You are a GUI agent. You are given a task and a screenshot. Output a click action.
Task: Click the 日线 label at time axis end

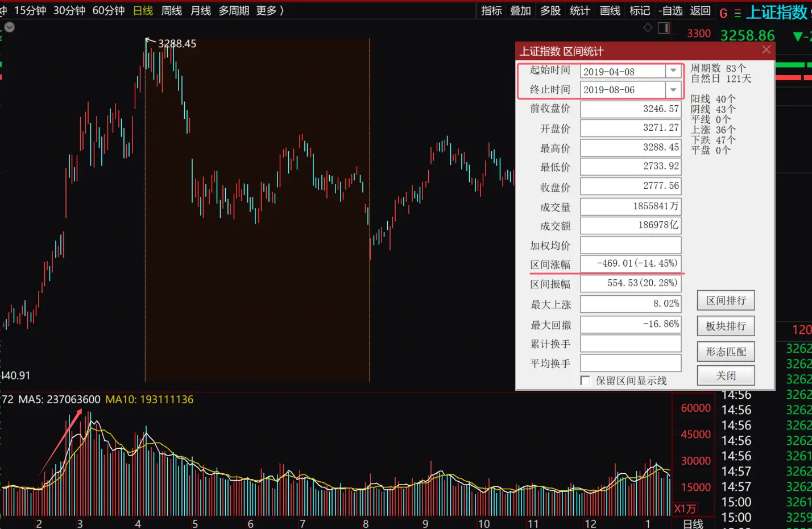pyautogui.click(x=693, y=524)
